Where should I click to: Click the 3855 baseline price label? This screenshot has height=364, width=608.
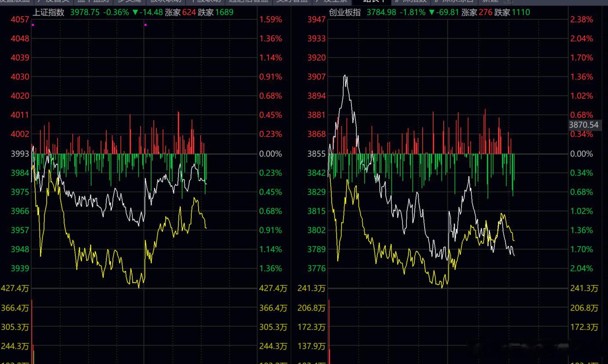click(317, 154)
